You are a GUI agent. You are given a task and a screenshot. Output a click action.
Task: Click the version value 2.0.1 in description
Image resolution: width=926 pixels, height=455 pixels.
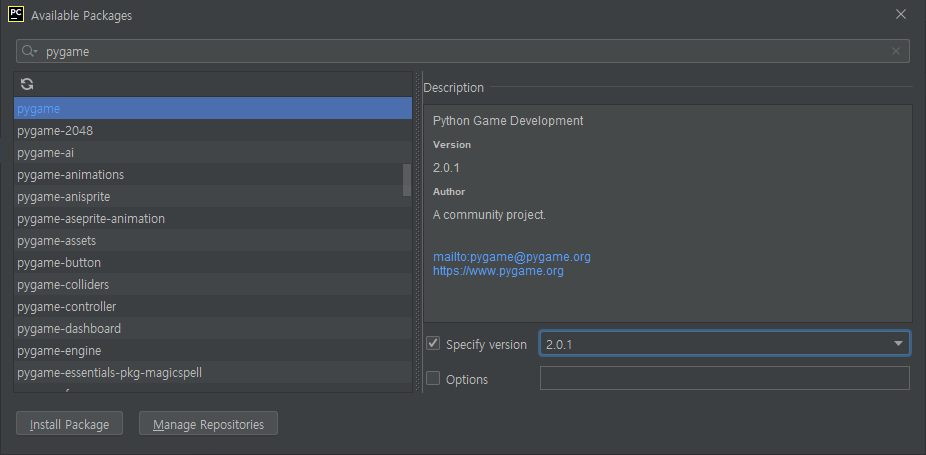(446, 168)
